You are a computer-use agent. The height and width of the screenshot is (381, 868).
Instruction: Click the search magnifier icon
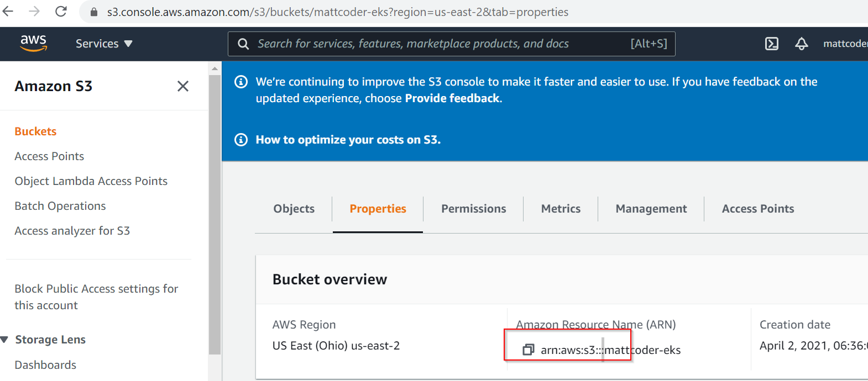click(243, 44)
